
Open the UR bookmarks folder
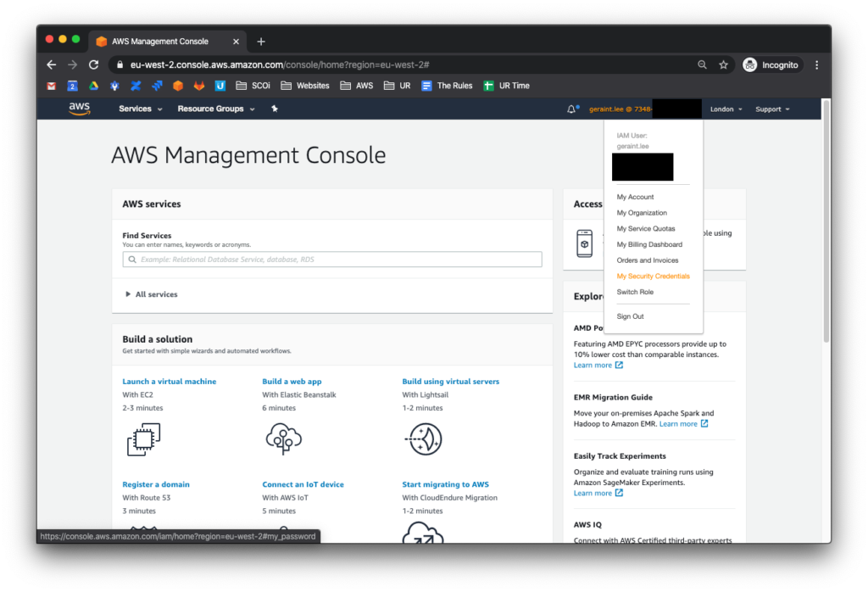click(x=398, y=86)
